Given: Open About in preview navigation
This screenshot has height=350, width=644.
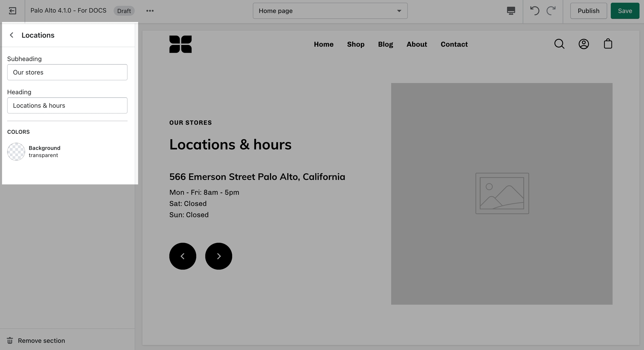Looking at the screenshot, I should (417, 44).
